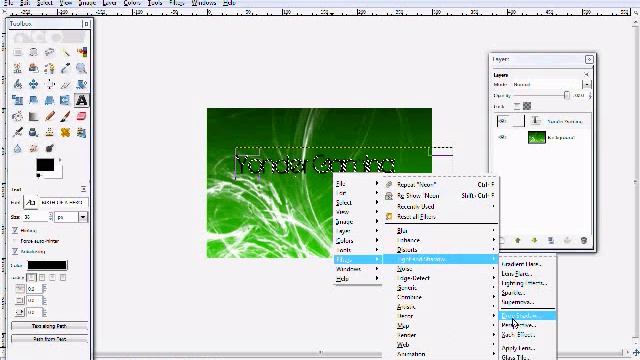The image size is (640, 360).
Task: Choose Repeat "Neon" menu entry
Action: click(440, 184)
